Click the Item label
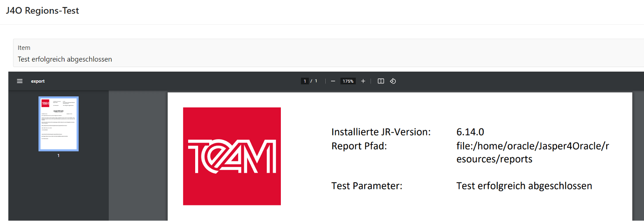The width and height of the screenshot is (644, 221). pos(24,48)
